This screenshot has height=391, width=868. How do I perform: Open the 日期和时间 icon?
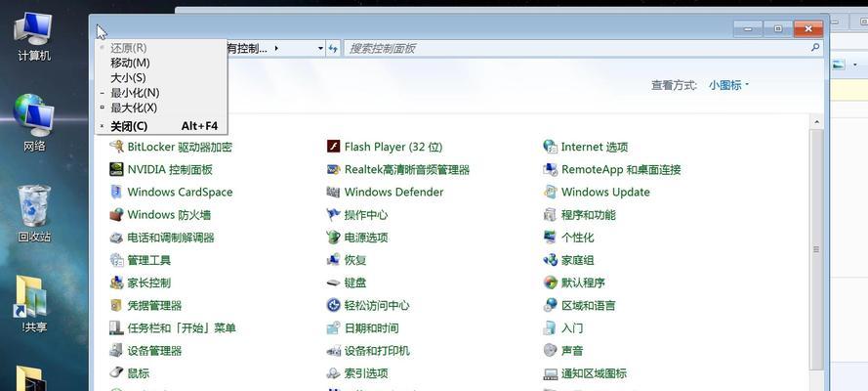(333, 327)
